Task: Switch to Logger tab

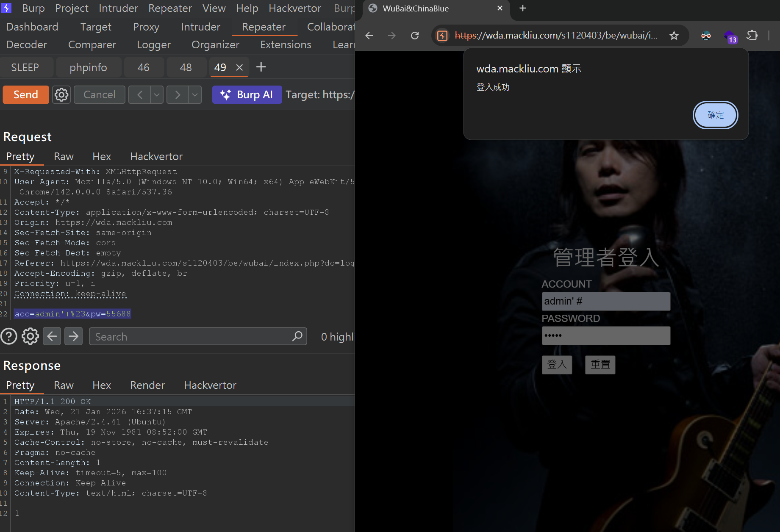Action: (154, 44)
